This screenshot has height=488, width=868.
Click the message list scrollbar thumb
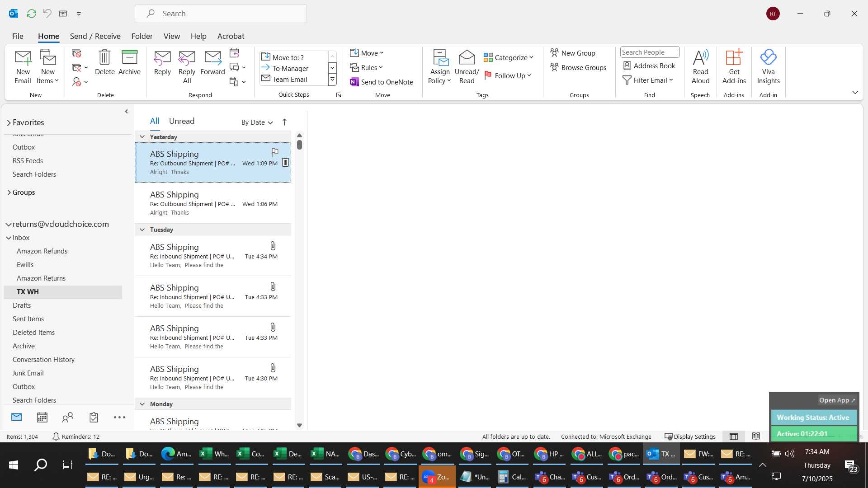pyautogui.click(x=299, y=145)
